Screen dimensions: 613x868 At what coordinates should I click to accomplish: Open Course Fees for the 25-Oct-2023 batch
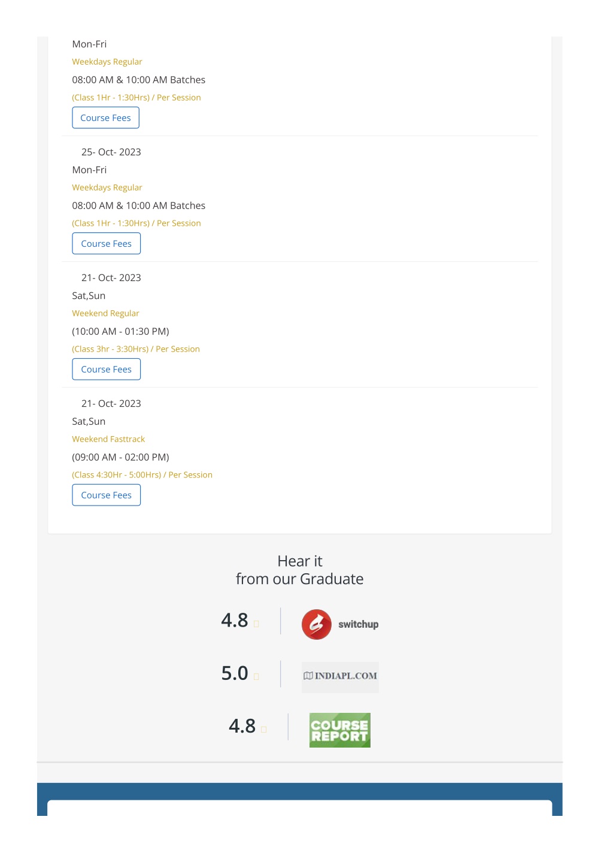[x=107, y=243]
